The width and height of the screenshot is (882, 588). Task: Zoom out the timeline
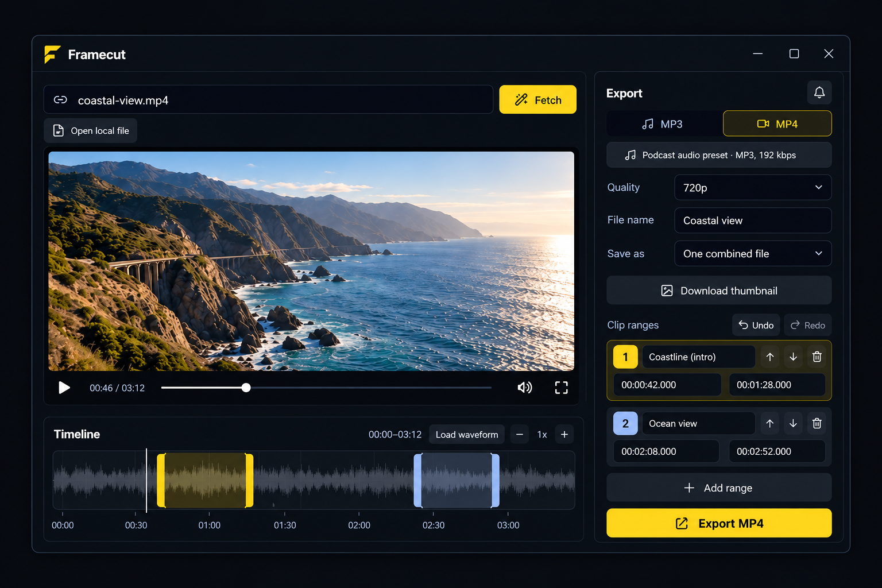point(520,435)
